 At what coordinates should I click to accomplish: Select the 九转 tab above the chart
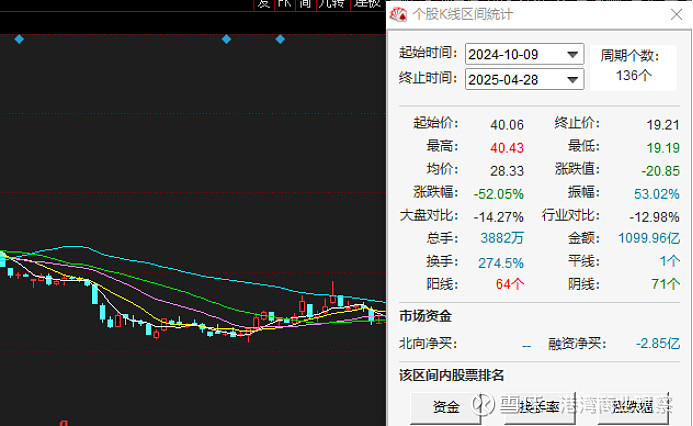tap(331, 4)
